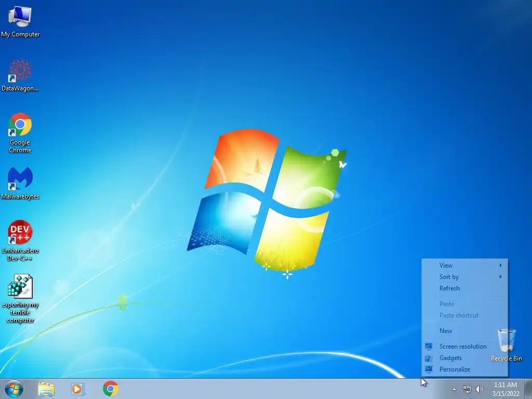The width and height of the screenshot is (532, 399).
Task: Open the volume speaker tray icon
Action: [x=479, y=389]
